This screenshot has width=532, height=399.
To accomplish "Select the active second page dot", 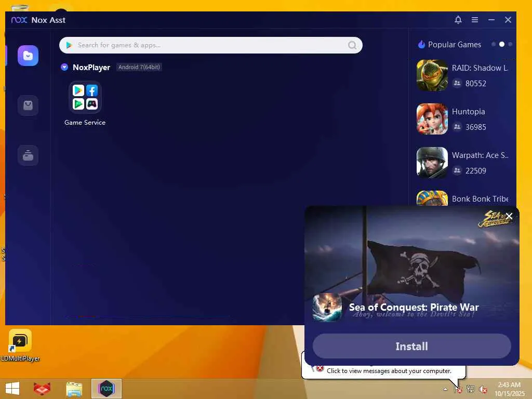I will 502,45.
